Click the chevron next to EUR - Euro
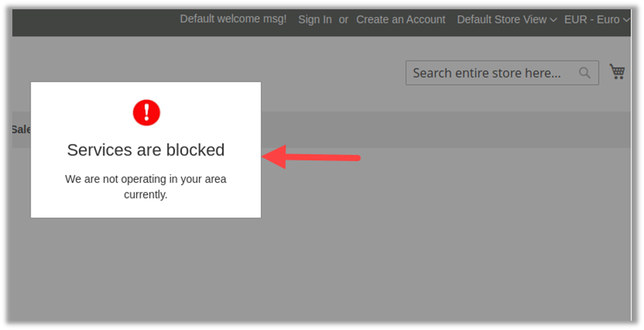644x330 pixels. (x=626, y=20)
